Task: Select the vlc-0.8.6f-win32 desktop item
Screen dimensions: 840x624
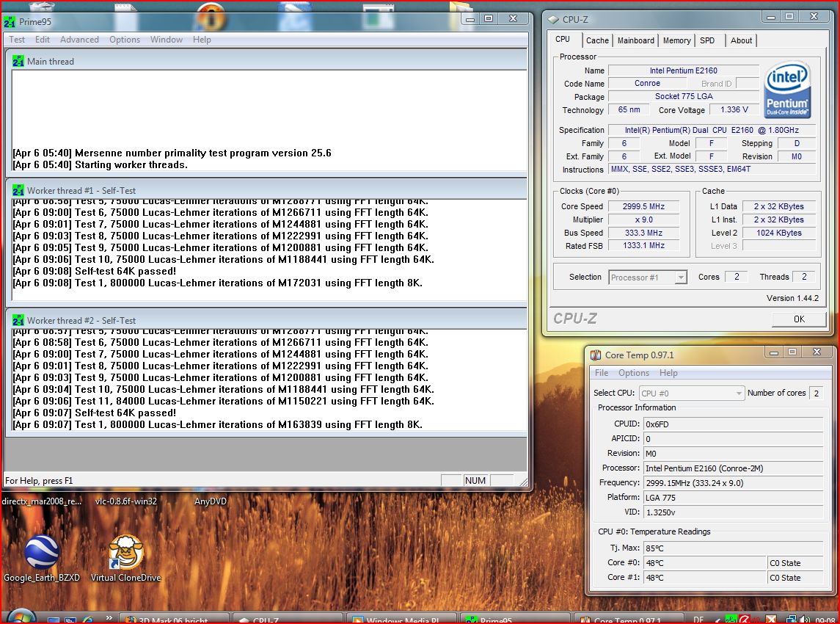Action: pyautogui.click(x=126, y=501)
